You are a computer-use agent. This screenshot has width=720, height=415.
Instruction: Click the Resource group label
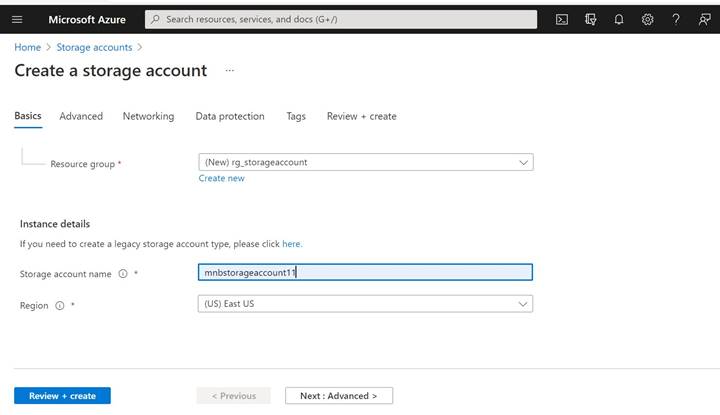tap(83, 164)
